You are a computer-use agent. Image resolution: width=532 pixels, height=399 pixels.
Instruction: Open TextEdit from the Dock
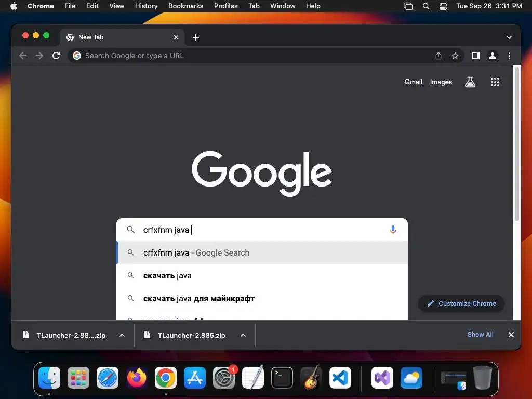253,377
